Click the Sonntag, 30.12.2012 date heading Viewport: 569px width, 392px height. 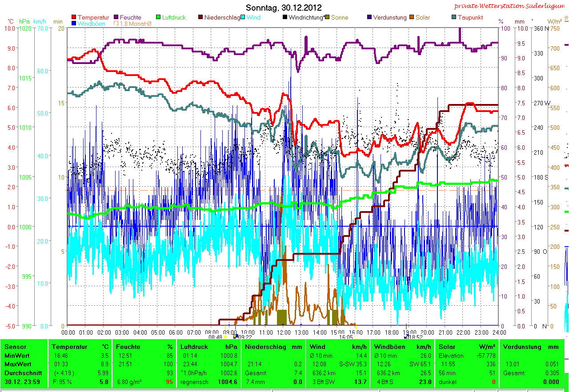click(284, 8)
